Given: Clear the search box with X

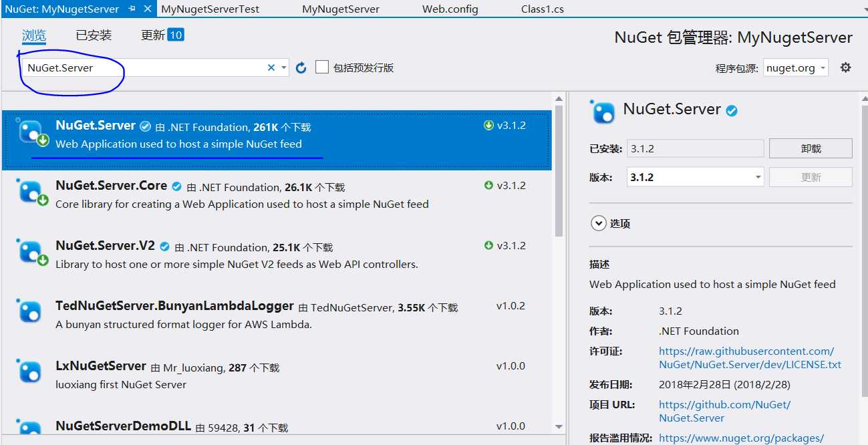Looking at the screenshot, I should coord(271,67).
